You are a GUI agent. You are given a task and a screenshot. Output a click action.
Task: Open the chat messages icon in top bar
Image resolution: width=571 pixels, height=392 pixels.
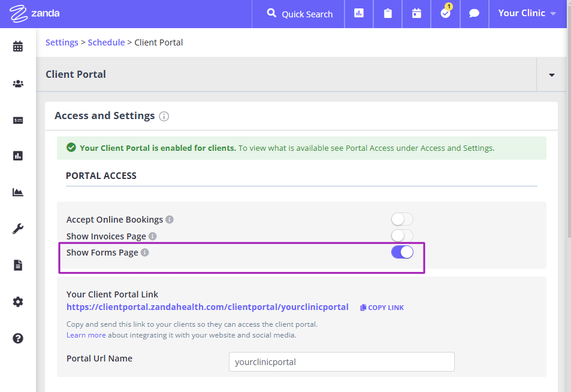coord(474,13)
